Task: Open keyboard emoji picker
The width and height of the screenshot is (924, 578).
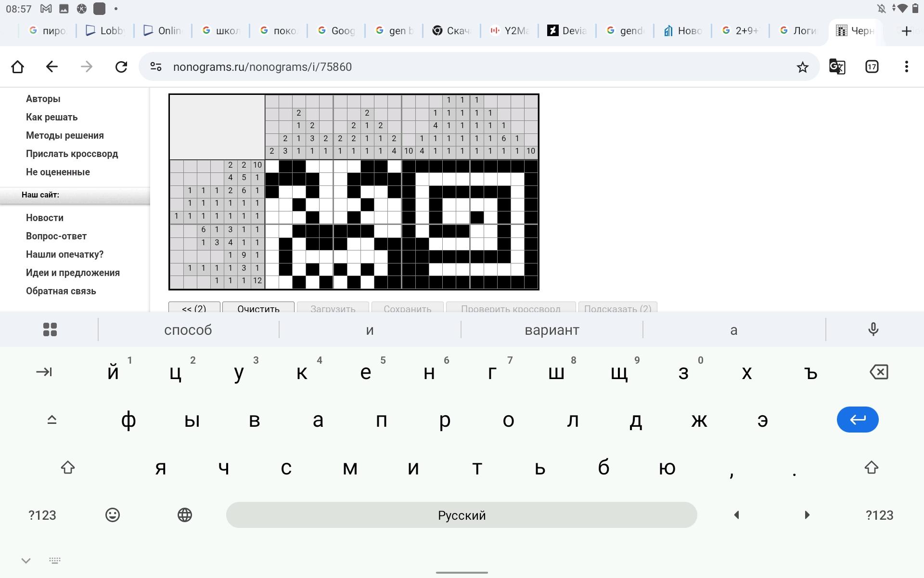Action: 112,515
